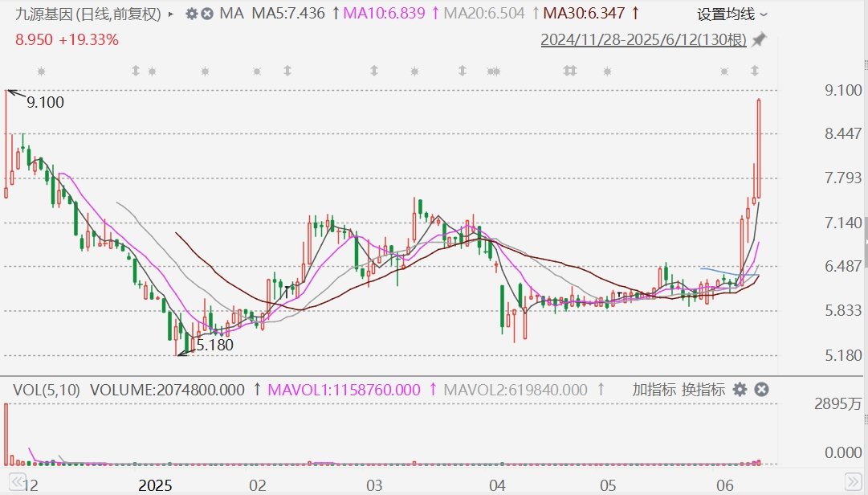Click the 2025 label on the time axis
Screen dimensions: 868x495
[155, 485]
